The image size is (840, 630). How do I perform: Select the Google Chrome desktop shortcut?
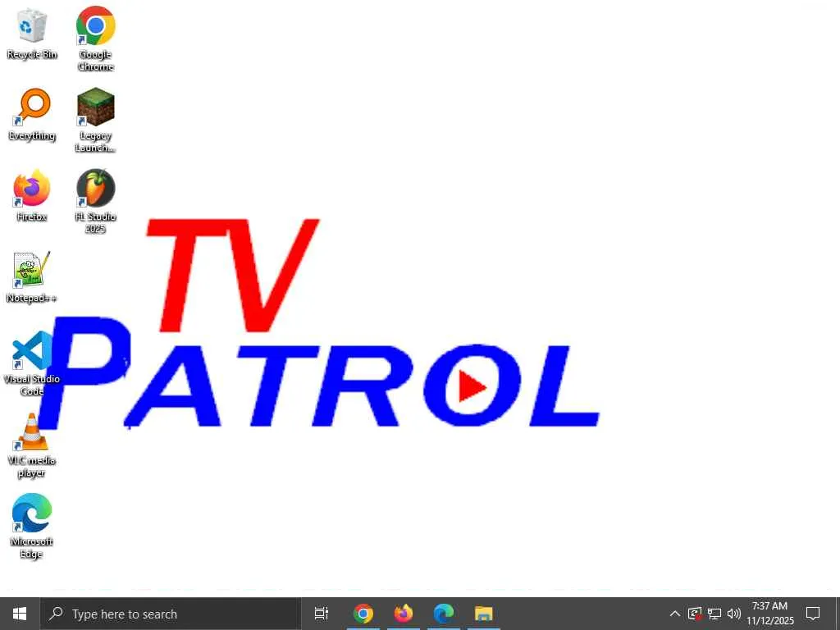click(95, 39)
